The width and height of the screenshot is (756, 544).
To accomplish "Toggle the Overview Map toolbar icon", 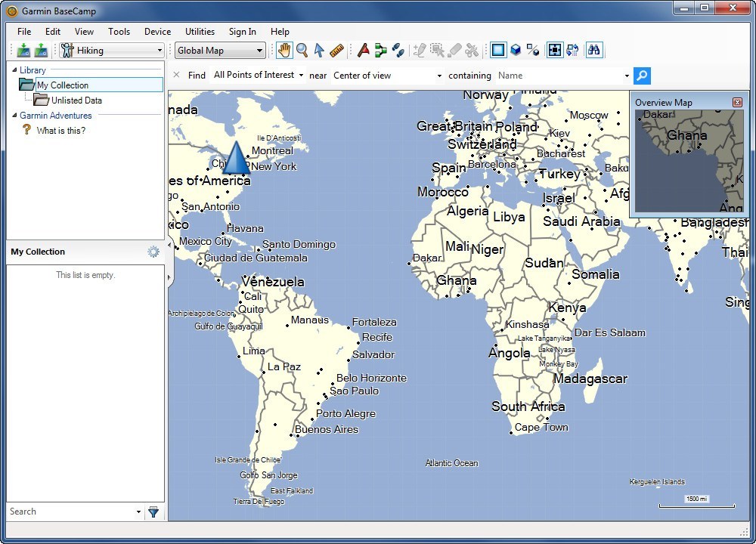I will (555, 50).
